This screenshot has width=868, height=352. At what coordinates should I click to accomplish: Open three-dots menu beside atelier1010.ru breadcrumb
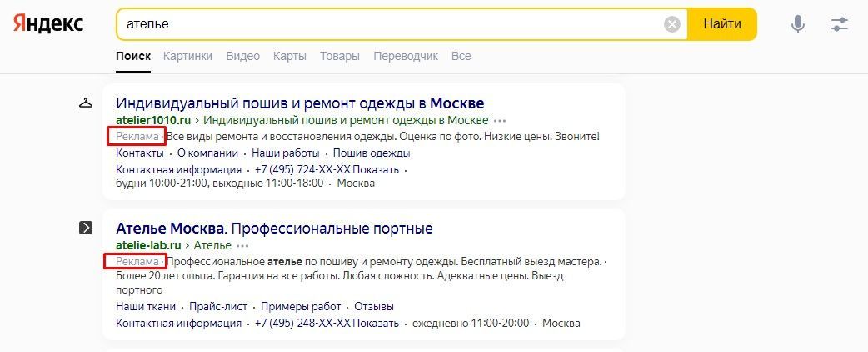click(x=501, y=120)
